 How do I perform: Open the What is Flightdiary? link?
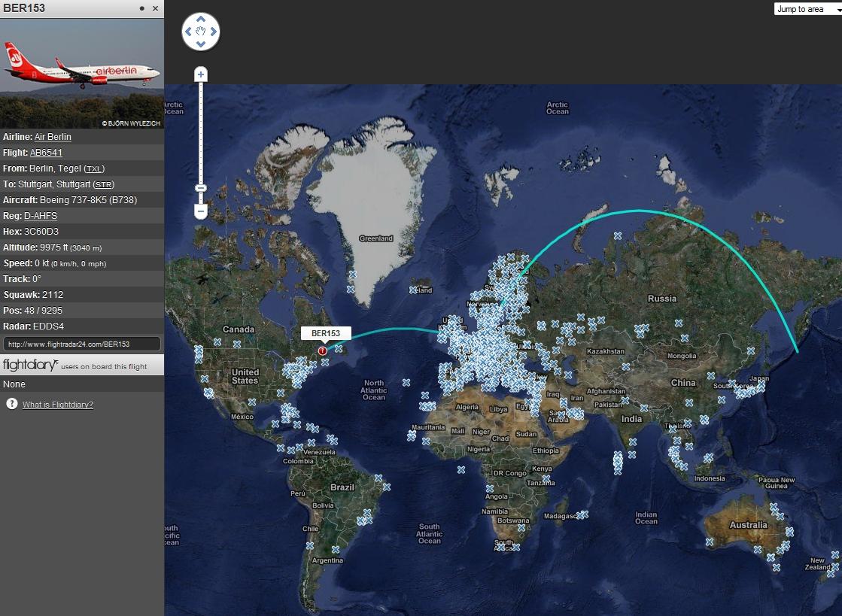click(x=58, y=405)
